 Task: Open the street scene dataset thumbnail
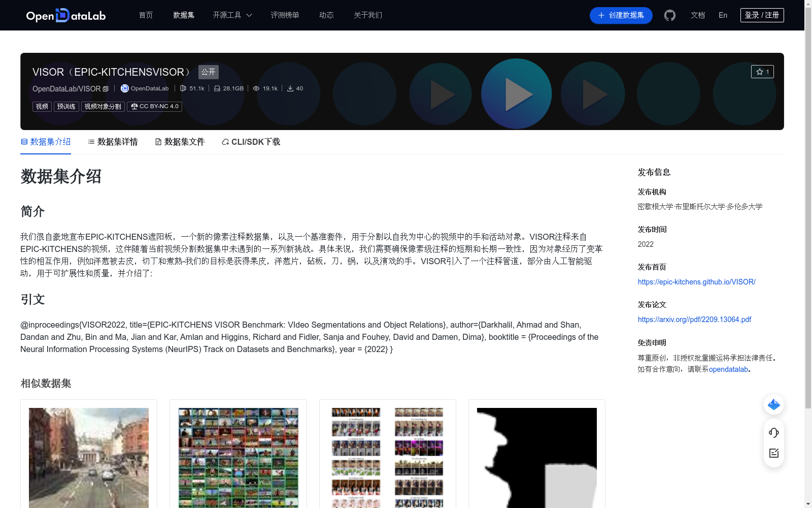(89, 458)
